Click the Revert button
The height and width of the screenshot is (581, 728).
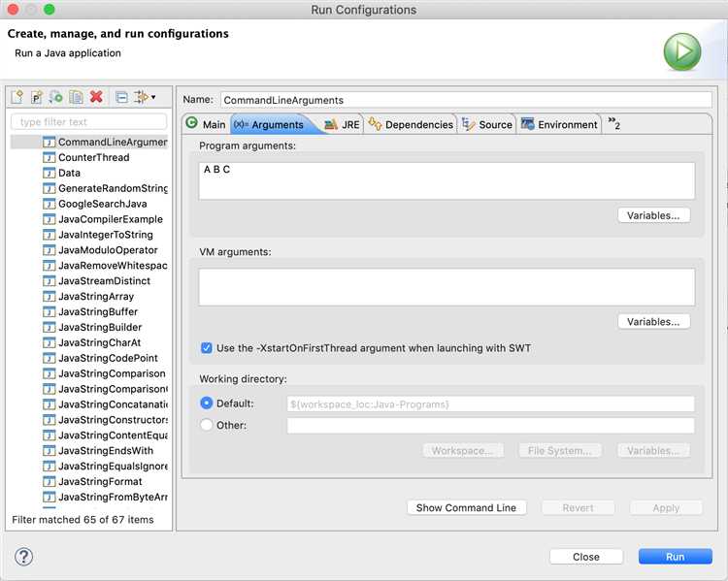pos(579,507)
